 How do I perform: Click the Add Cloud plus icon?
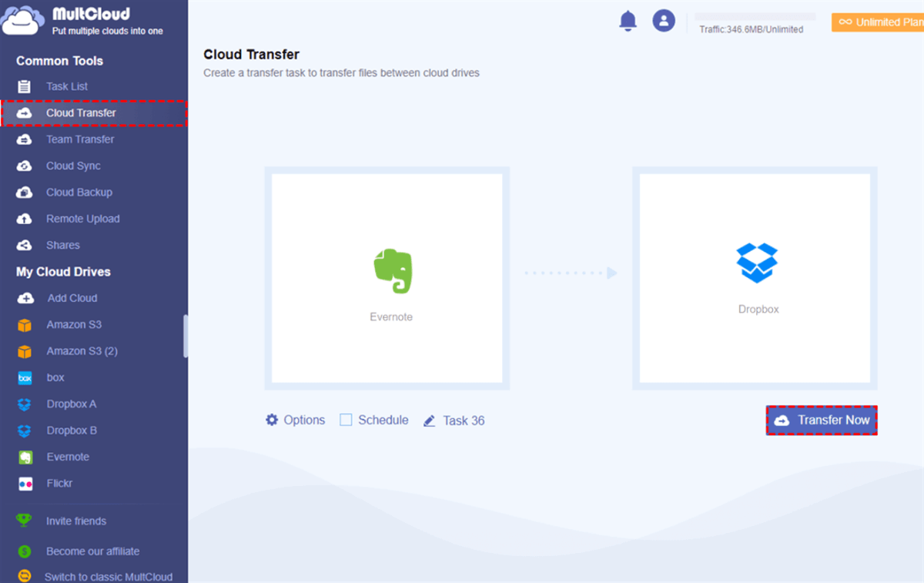(25, 298)
